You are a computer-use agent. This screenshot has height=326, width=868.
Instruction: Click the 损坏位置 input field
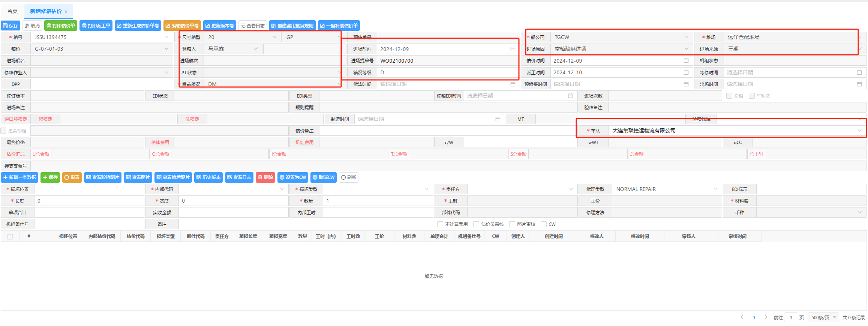tap(89, 189)
